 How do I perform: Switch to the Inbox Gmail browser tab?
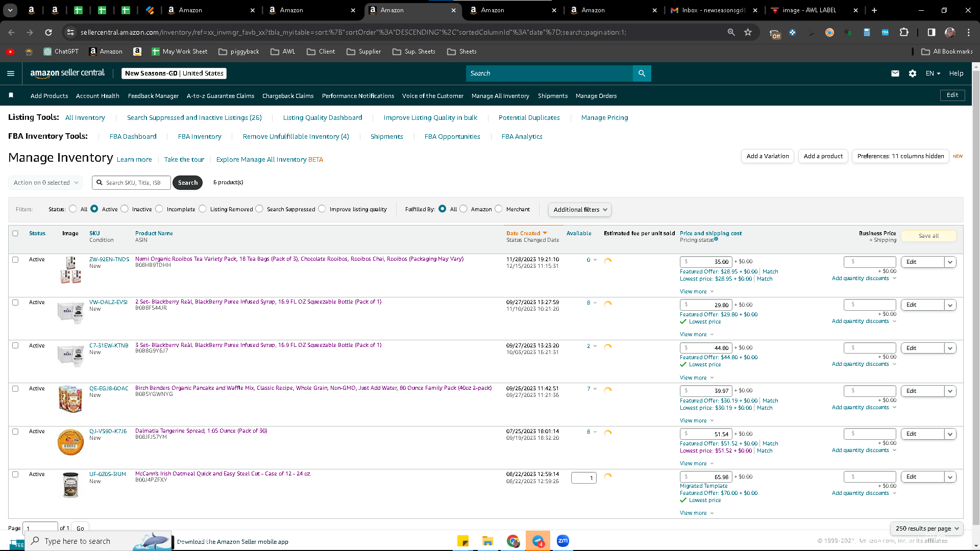click(713, 10)
